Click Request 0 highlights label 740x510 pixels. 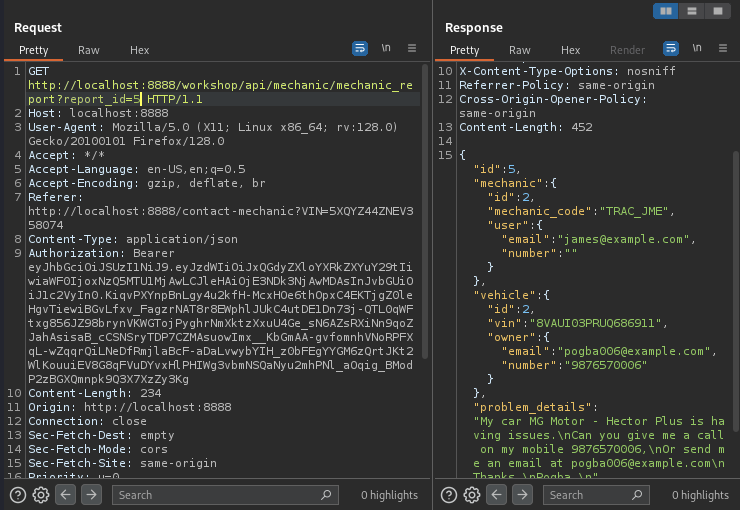pyautogui.click(x=389, y=495)
